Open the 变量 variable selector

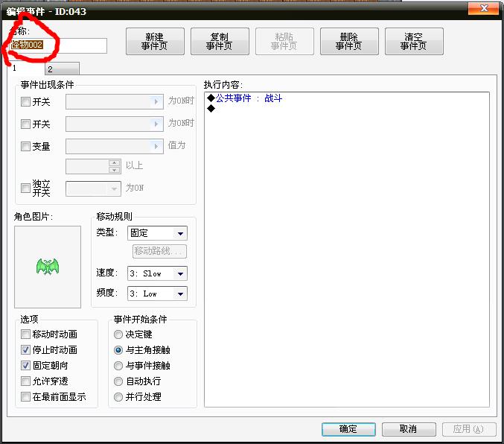(x=115, y=147)
